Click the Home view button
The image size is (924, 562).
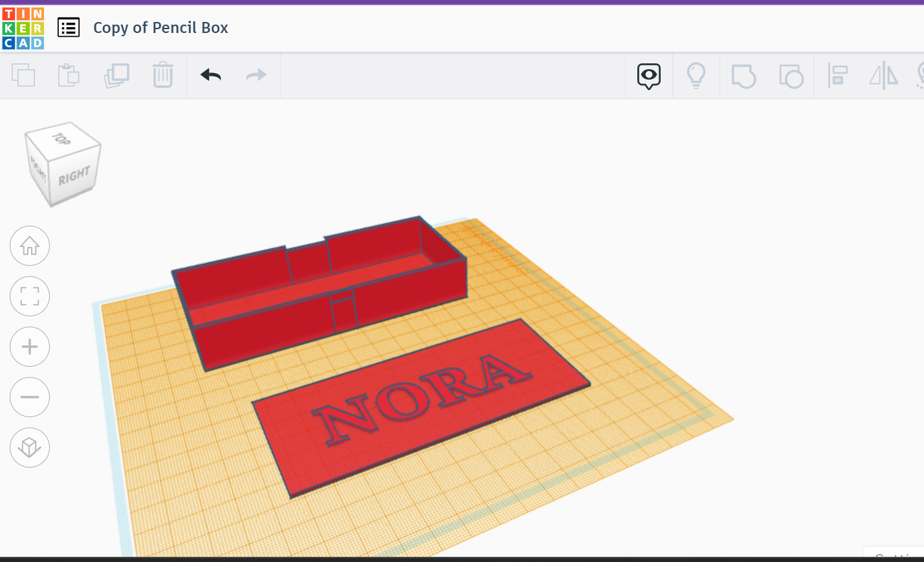click(30, 246)
